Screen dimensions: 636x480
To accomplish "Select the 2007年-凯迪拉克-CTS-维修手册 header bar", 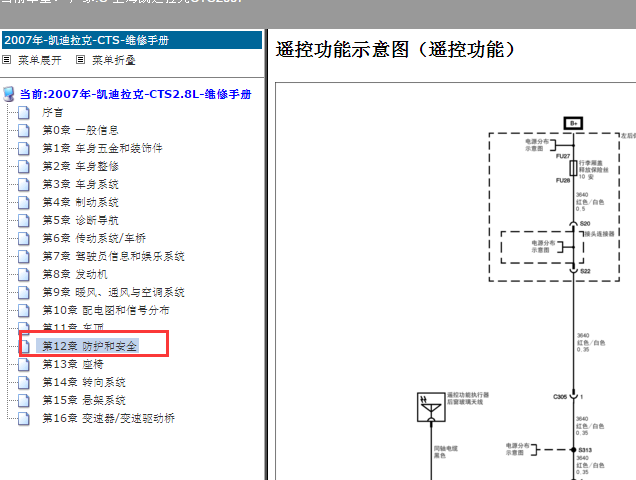I will coord(132,40).
